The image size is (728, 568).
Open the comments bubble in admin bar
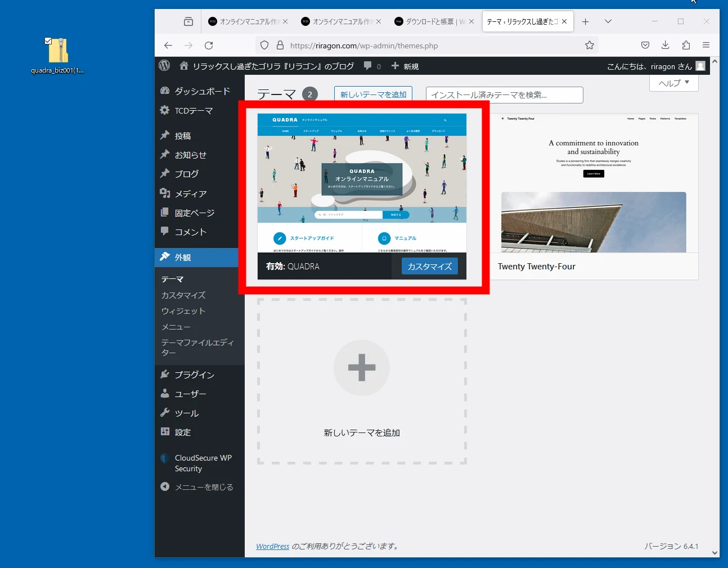371,66
